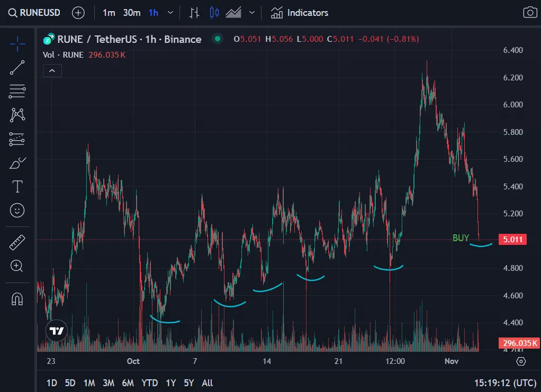The image size is (541, 392).
Task: Select the ruler measure tool
Action: point(17,242)
